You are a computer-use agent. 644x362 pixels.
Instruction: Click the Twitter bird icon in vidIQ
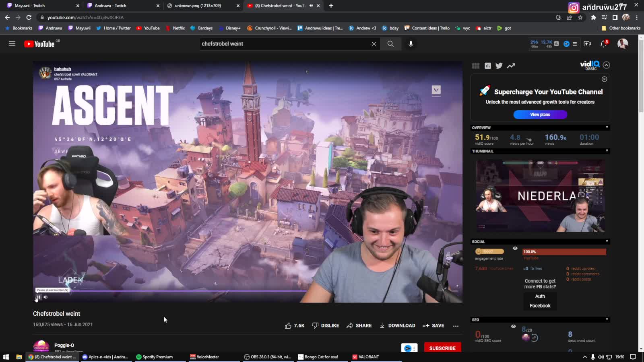tap(499, 66)
